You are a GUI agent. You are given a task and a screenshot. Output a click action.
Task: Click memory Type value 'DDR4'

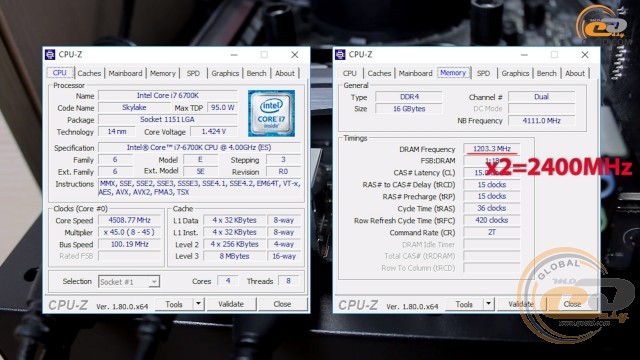coord(409,97)
